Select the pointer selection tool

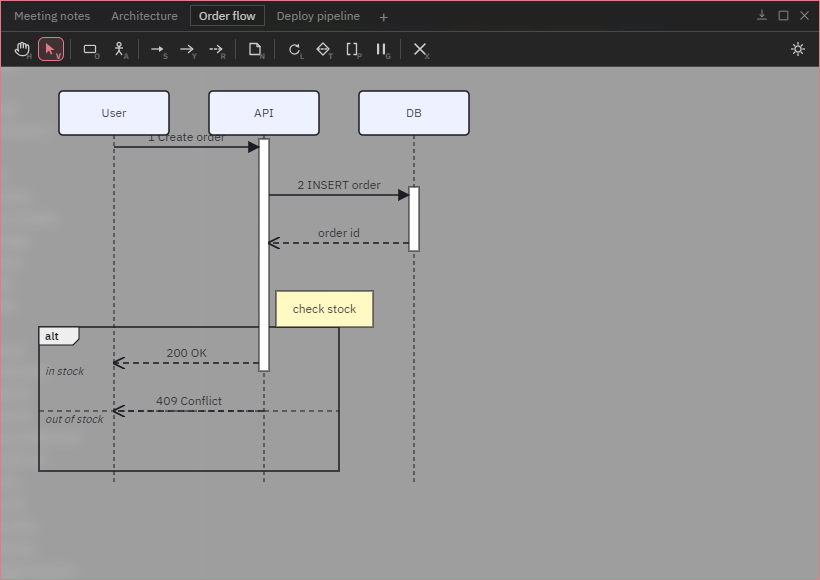(51, 49)
